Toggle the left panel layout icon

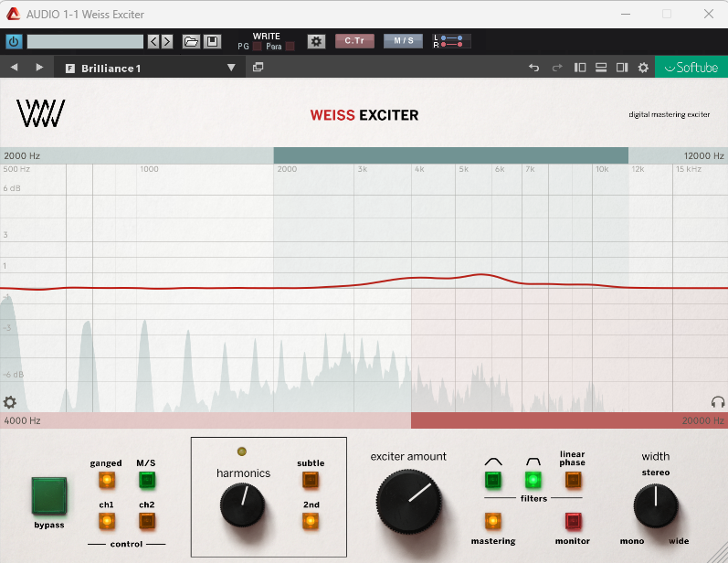(580, 68)
